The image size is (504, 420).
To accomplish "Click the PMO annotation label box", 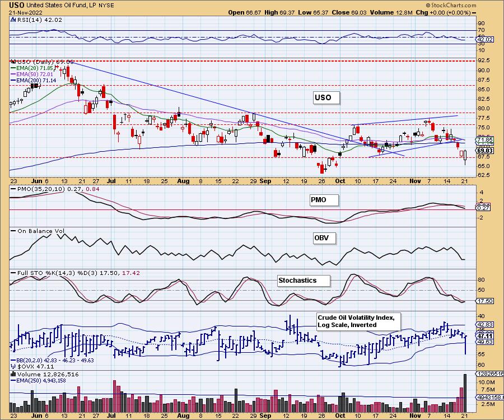I will point(324,200).
